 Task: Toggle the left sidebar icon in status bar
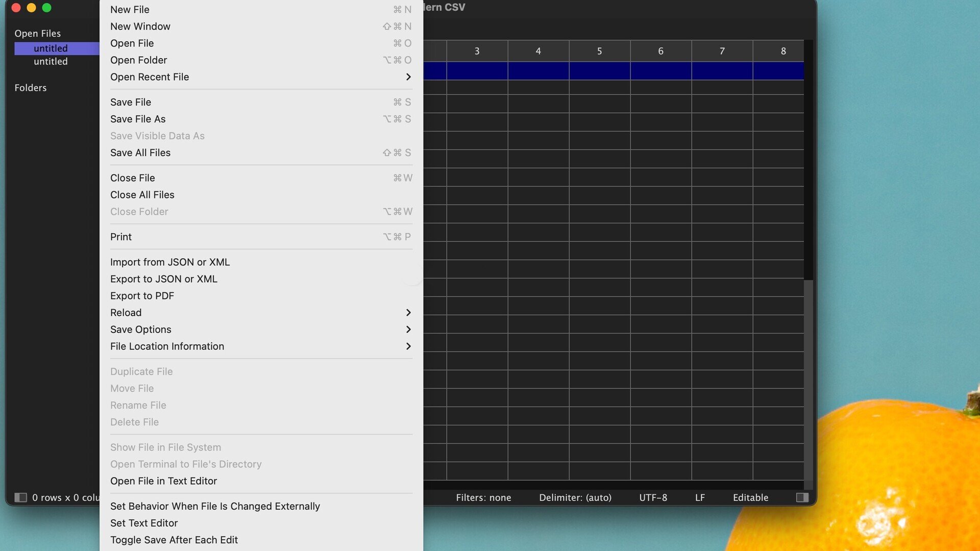(20, 497)
